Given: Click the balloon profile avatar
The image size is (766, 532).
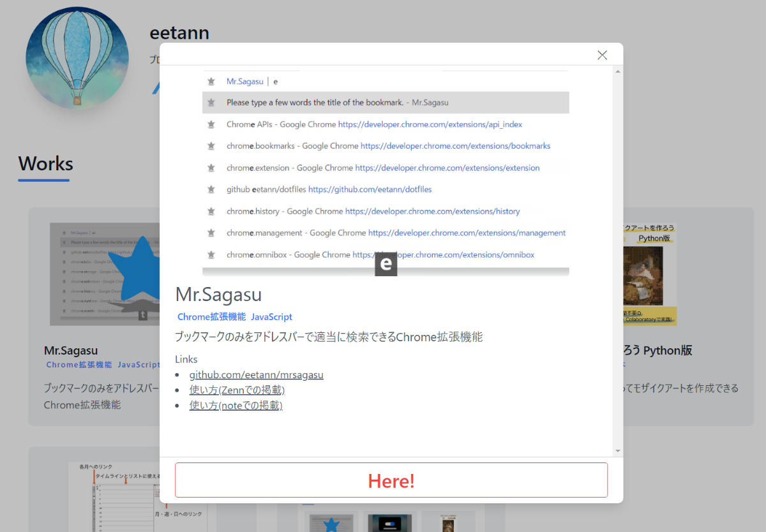Looking at the screenshot, I should [77, 58].
